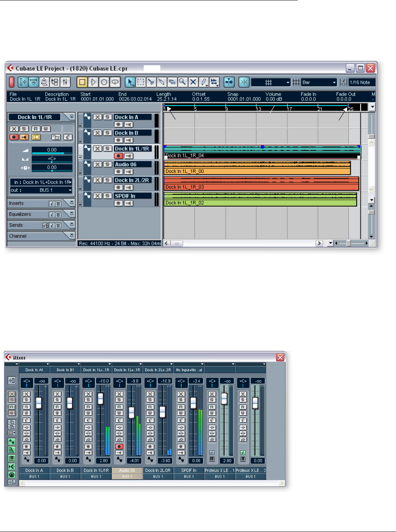
Task: Click Mute All icon in Mixer left panel
Action: 12,394
